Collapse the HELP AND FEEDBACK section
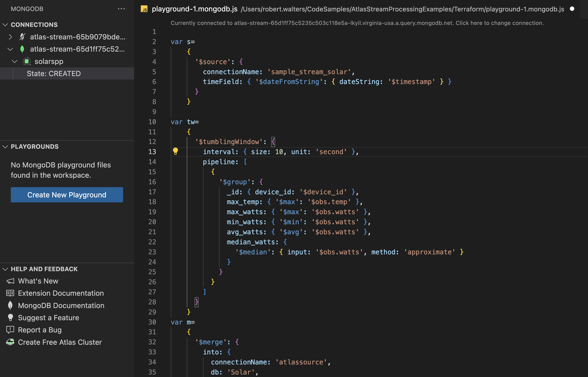This screenshot has height=377, width=588. [5, 269]
